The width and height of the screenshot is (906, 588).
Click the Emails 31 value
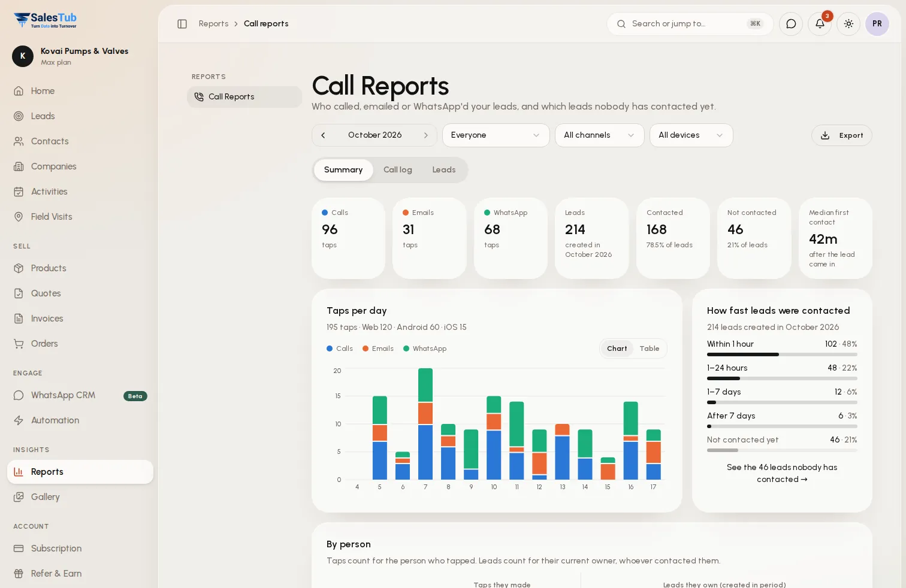click(x=409, y=230)
